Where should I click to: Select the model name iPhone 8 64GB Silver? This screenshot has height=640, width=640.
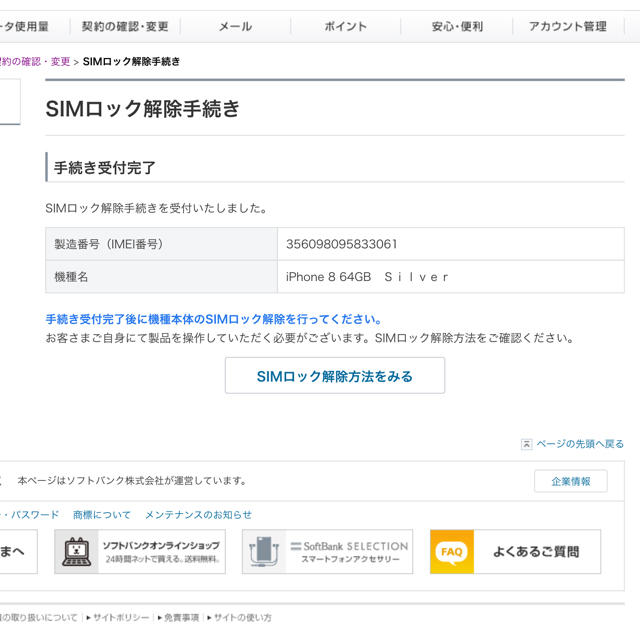tap(367, 277)
